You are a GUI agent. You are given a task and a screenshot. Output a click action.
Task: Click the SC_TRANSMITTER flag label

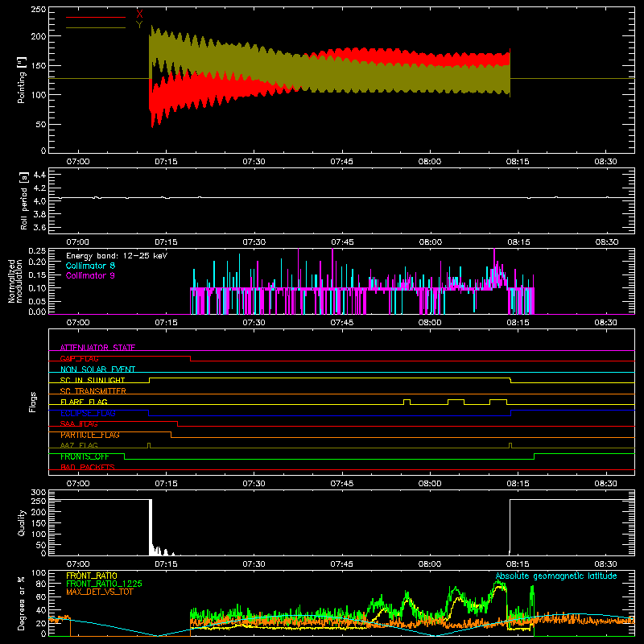pos(93,391)
